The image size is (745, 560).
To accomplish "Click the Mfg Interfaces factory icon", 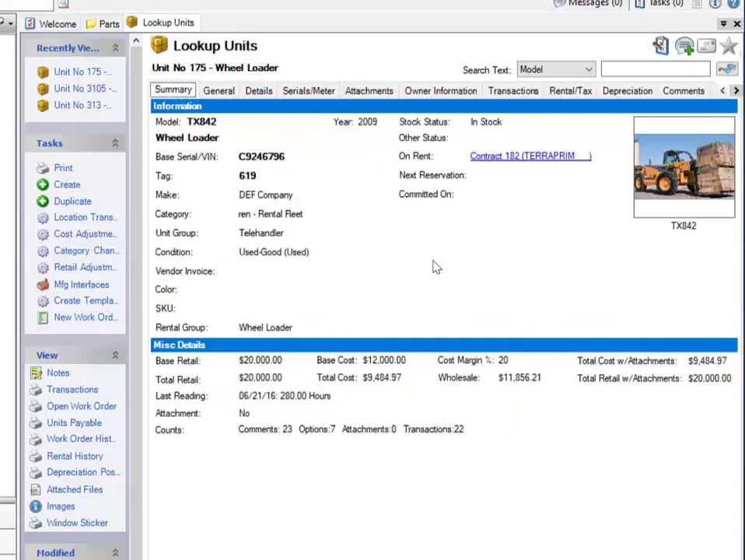I will point(43,285).
